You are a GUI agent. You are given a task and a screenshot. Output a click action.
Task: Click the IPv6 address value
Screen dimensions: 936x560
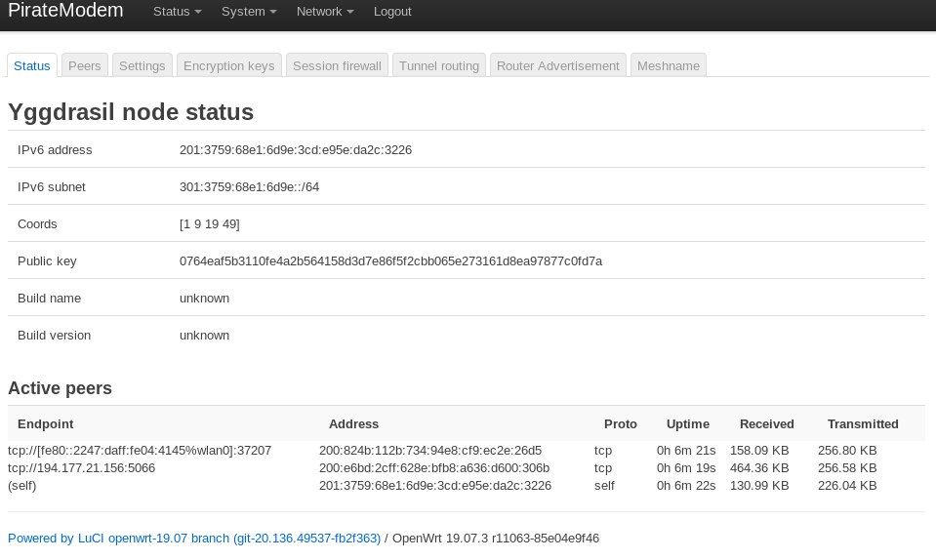click(x=296, y=149)
